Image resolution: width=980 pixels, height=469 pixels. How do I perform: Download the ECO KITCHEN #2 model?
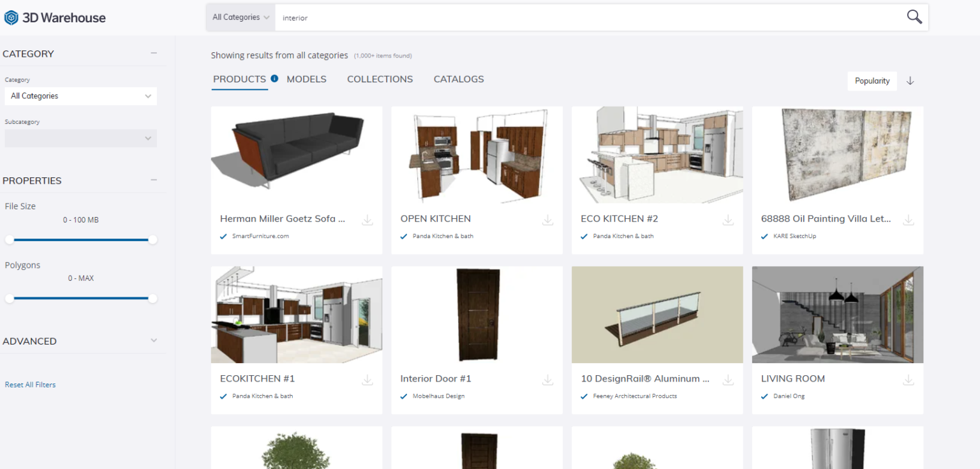pos(728,220)
